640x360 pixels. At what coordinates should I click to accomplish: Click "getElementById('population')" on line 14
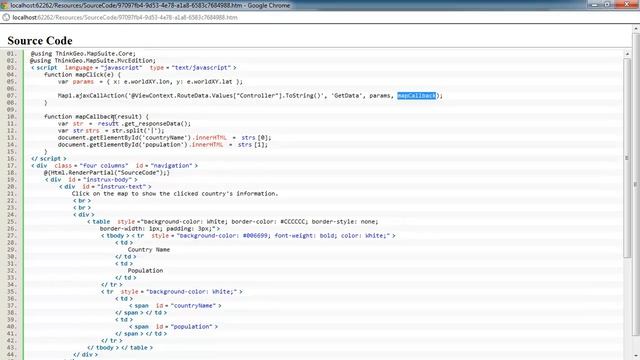pyautogui.click(x=139, y=144)
